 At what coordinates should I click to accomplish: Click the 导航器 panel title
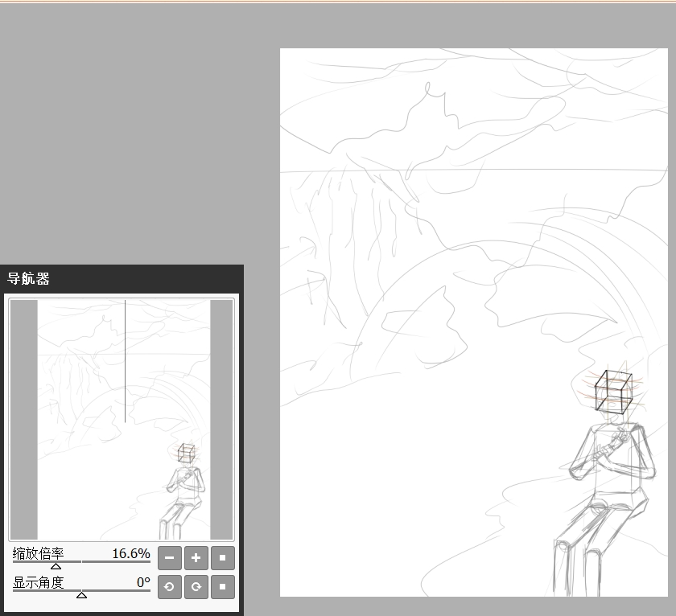tap(28, 279)
